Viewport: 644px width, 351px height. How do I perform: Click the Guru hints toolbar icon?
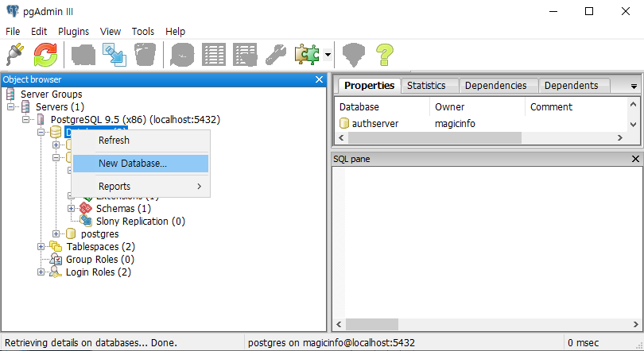(x=354, y=55)
